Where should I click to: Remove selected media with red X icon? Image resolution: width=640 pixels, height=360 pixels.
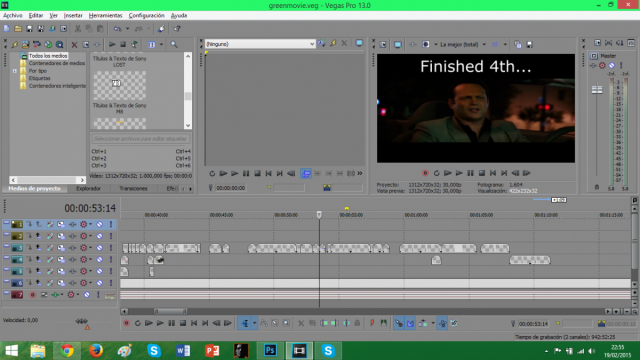[74, 44]
